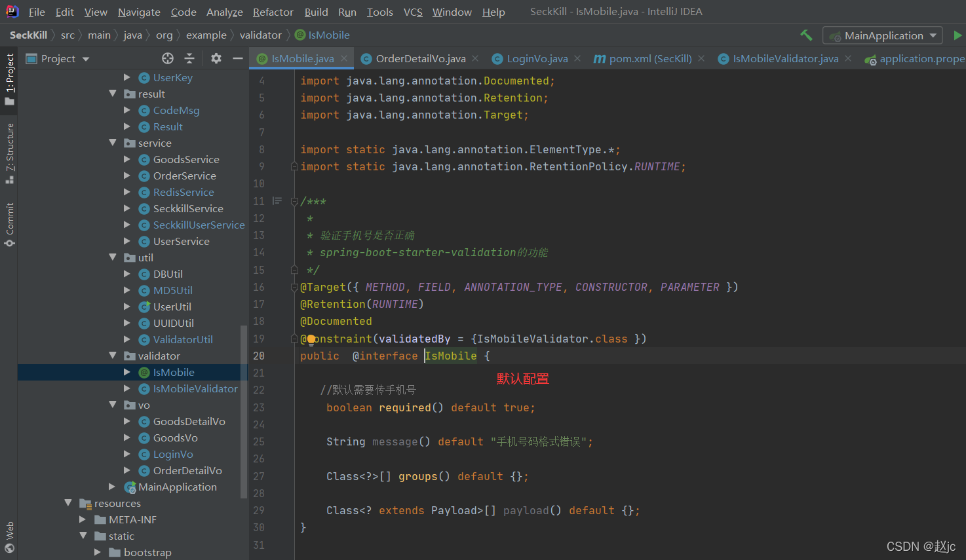The height and width of the screenshot is (560, 966).
Task: Open the Refactor menu
Action: coord(273,12)
